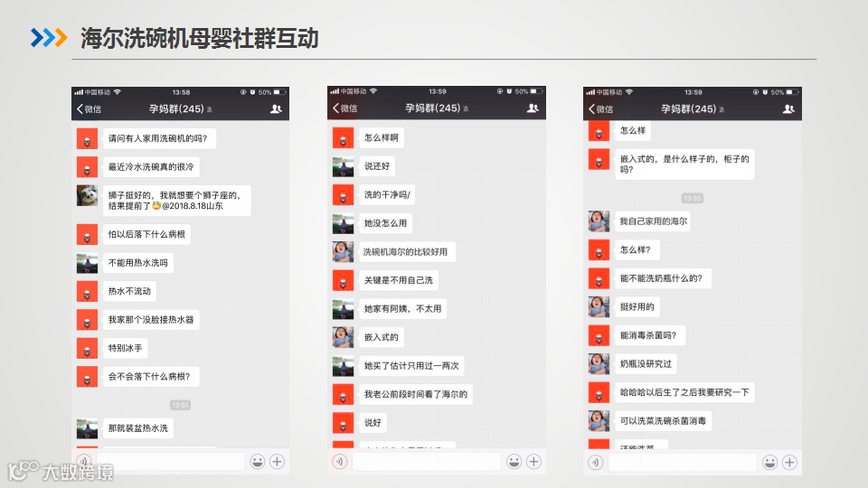This screenshot has width=868, height=488.
Task: Select message '热水不流动'
Action: point(129,291)
